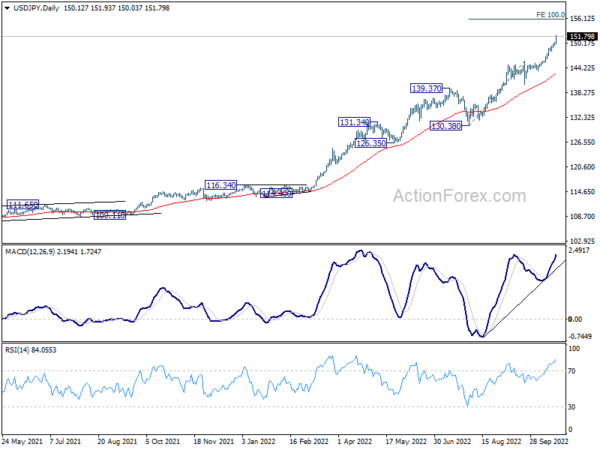The image size is (600, 450).
Task: Select the 111.650 price label
Action: [x=23, y=205]
